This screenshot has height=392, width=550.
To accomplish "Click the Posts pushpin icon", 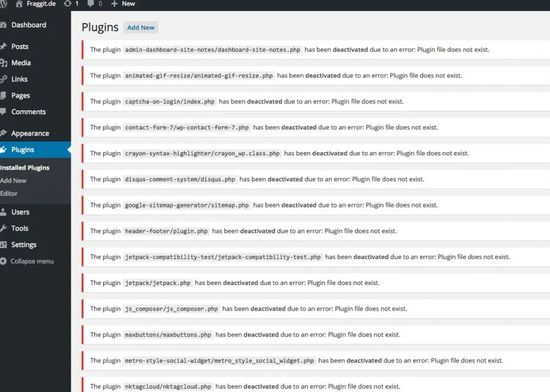I will click(x=3, y=46).
